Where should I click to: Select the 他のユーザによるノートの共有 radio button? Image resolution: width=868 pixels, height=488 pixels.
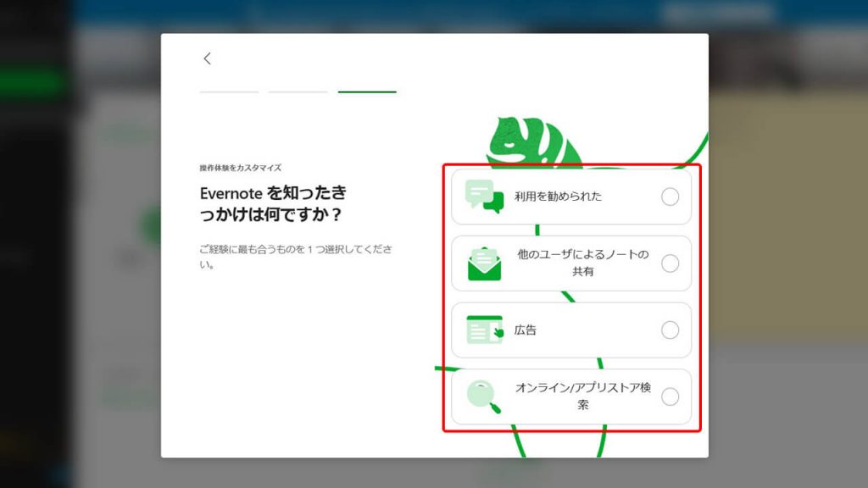670,263
